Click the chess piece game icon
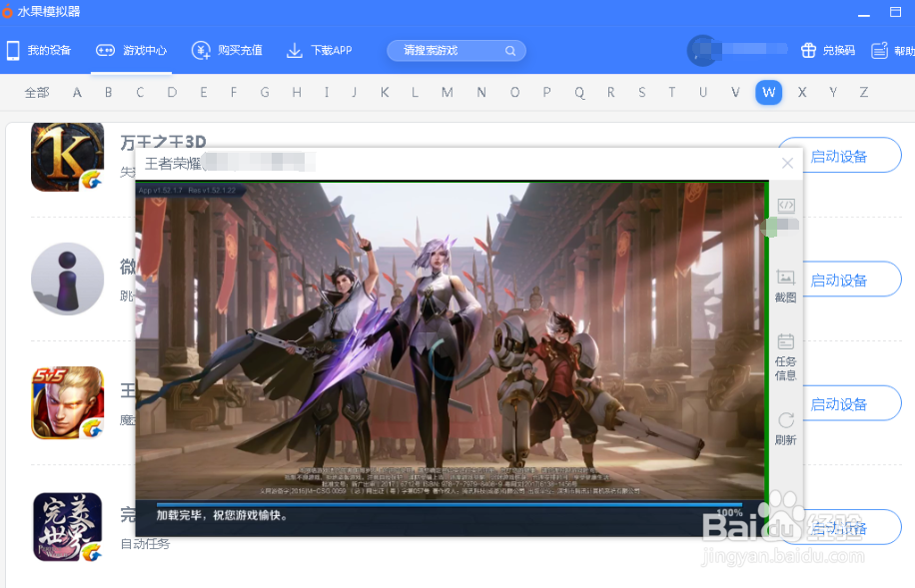This screenshot has width=915, height=588. click(x=68, y=279)
